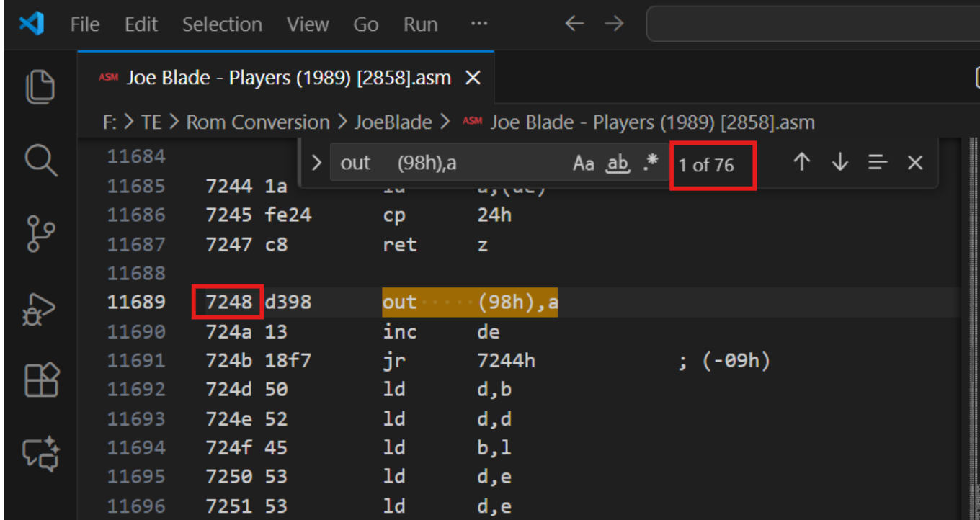Click the VS Code logo icon
The width and height of the screenshot is (980, 520).
(x=31, y=24)
